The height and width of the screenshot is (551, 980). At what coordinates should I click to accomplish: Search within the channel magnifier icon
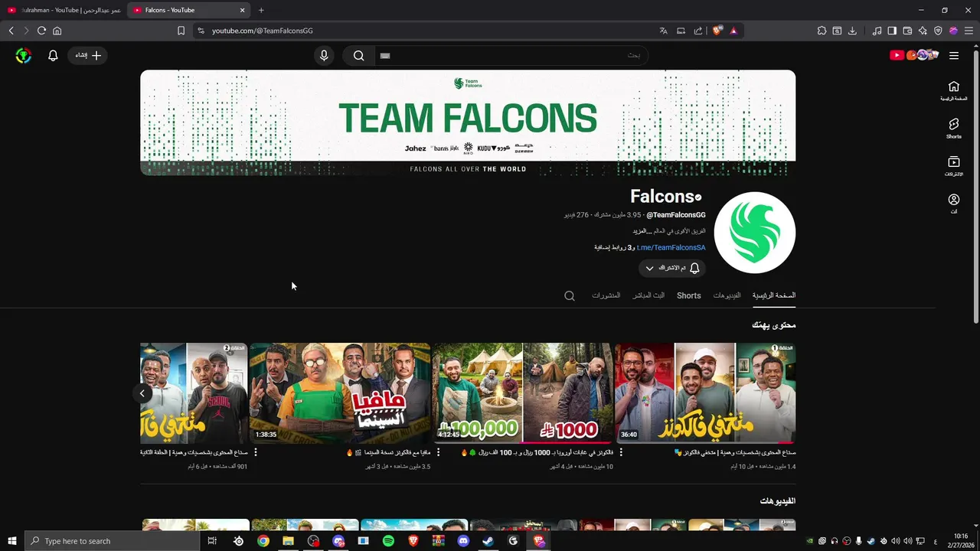pyautogui.click(x=570, y=295)
